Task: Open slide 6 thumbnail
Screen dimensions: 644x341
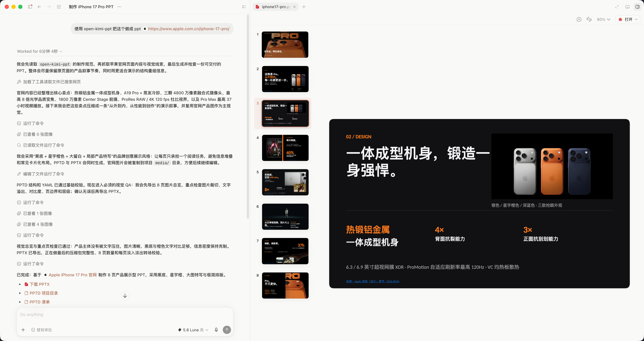Action: pos(285,217)
